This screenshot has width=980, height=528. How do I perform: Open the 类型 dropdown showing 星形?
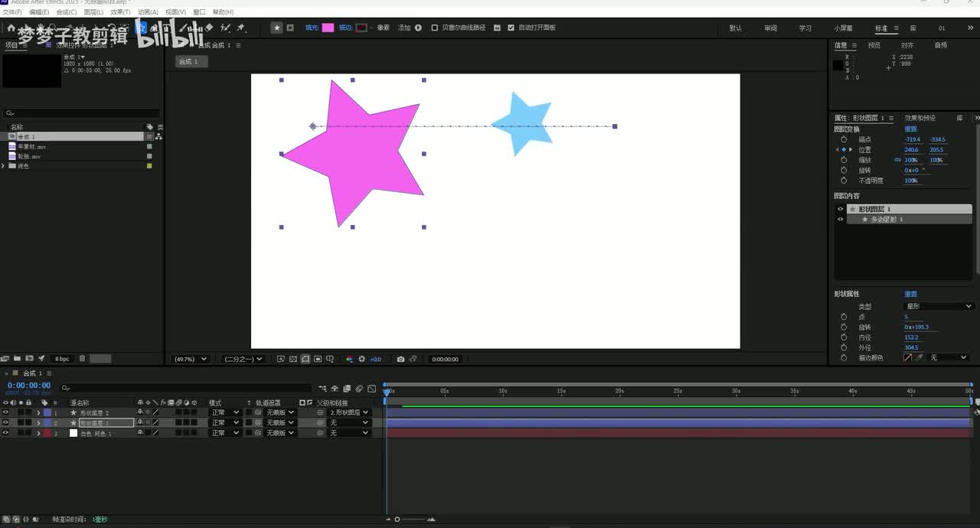[x=939, y=306]
